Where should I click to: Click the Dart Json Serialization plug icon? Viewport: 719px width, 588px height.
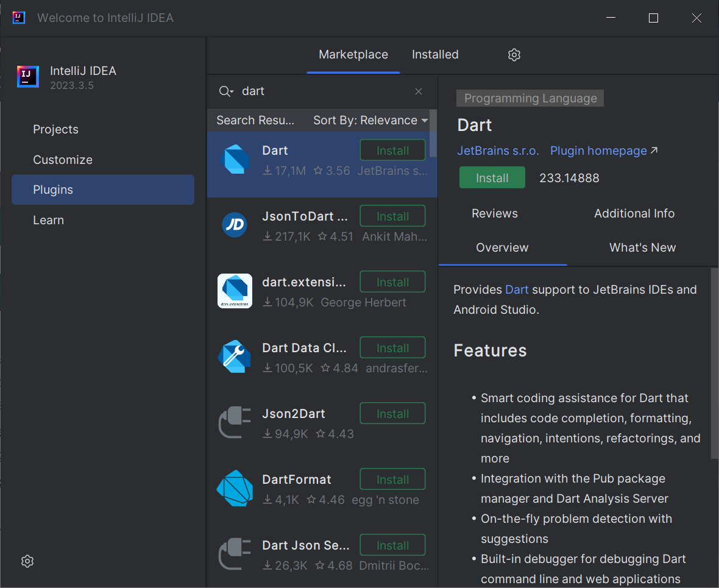coord(235,554)
